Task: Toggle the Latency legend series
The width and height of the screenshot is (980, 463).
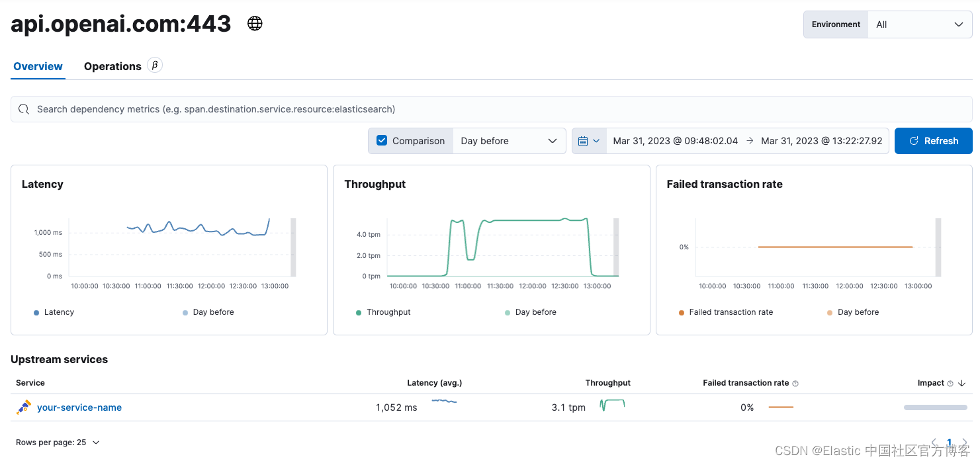Action: [x=54, y=312]
